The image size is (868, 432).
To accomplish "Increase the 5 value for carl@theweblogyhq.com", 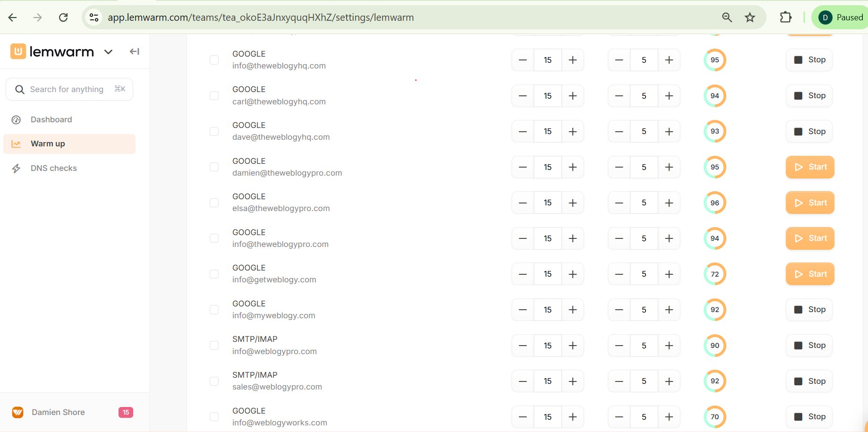I will point(669,96).
